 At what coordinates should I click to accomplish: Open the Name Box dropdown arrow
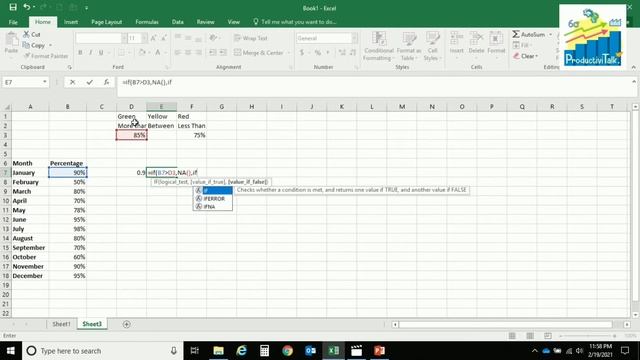pyautogui.click(x=44, y=82)
